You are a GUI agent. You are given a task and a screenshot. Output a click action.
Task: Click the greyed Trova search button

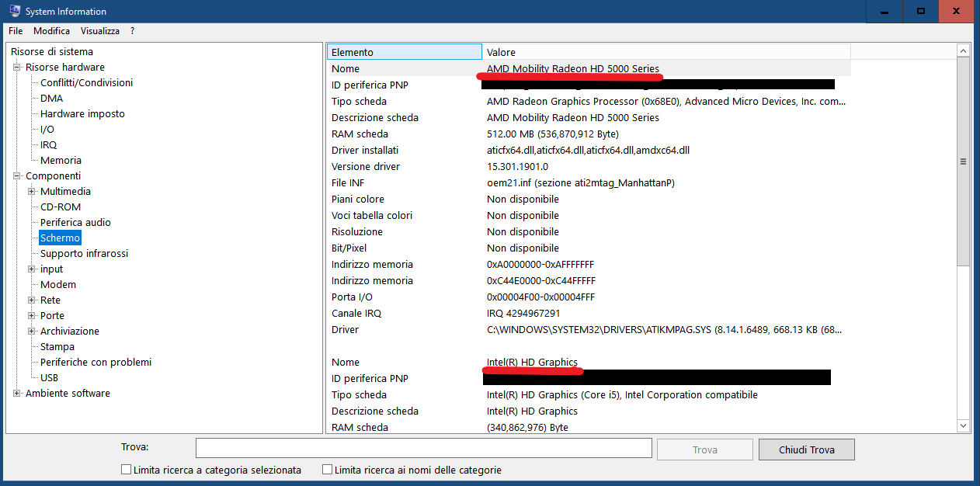pos(705,450)
